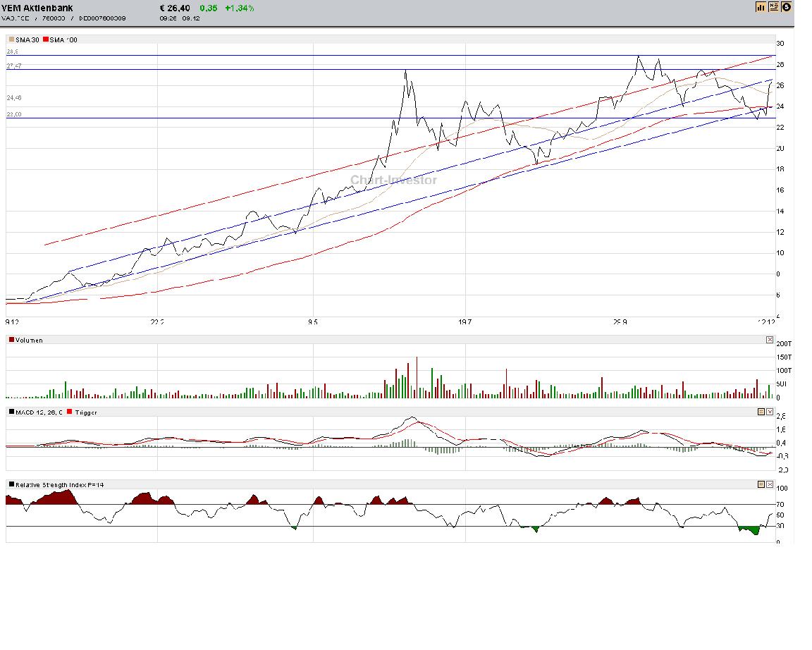This screenshot has height=650, width=812.
Task: Click the 'Trigger' label
Action: (x=86, y=413)
